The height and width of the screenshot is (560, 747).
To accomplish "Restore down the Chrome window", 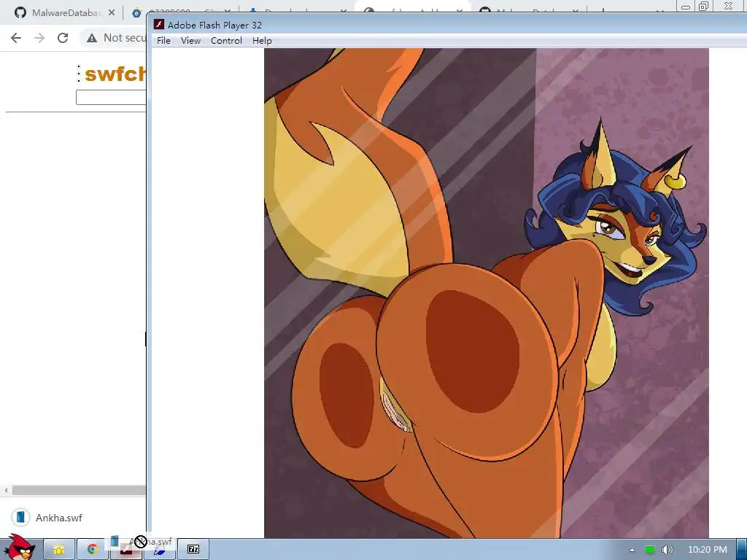I will click(x=704, y=6).
